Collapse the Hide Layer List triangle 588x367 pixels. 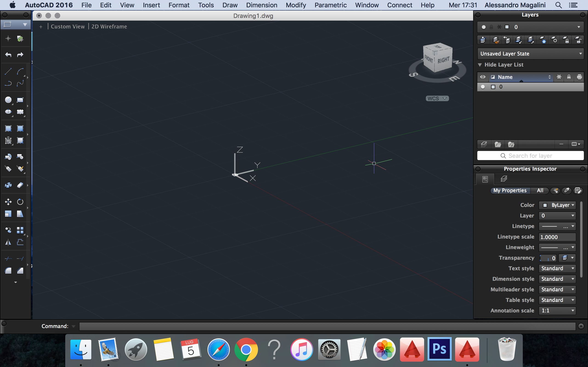coord(480,65)
